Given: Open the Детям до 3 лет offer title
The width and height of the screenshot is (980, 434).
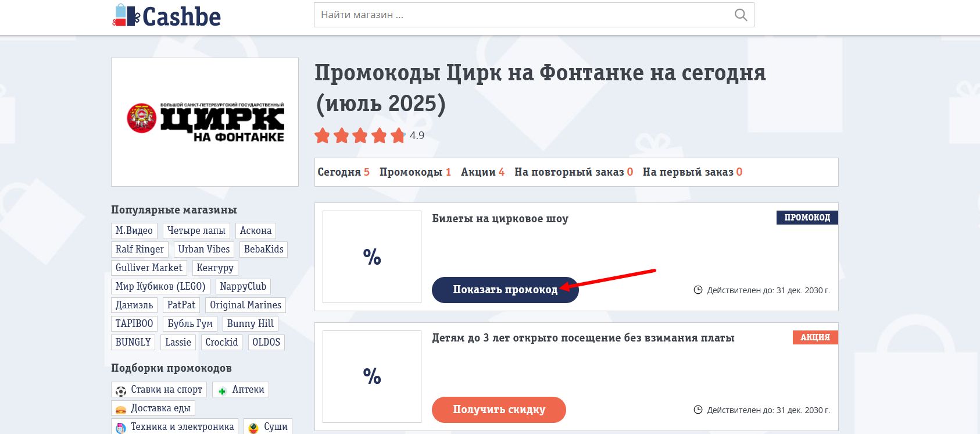Looking at the screenshot, I should coord(583,338).
